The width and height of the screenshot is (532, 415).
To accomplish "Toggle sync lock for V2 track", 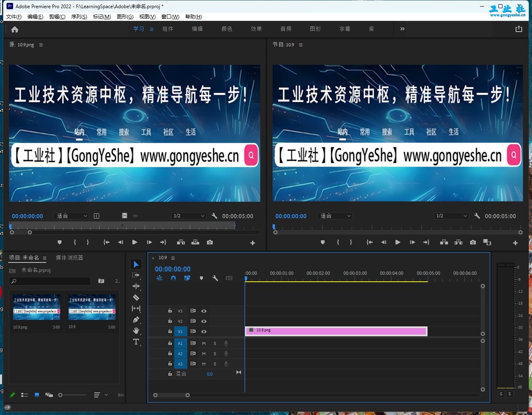I will tap(193, 321).
